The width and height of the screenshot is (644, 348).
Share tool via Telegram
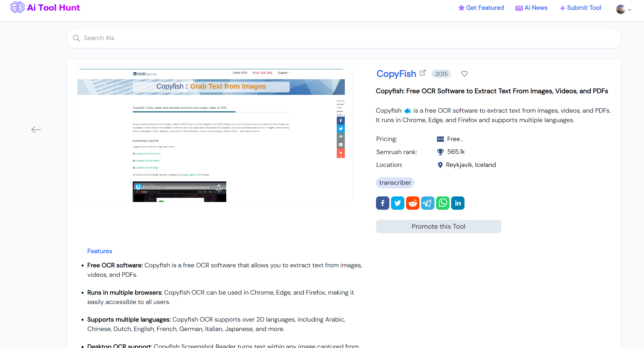[x=427, y=203]
